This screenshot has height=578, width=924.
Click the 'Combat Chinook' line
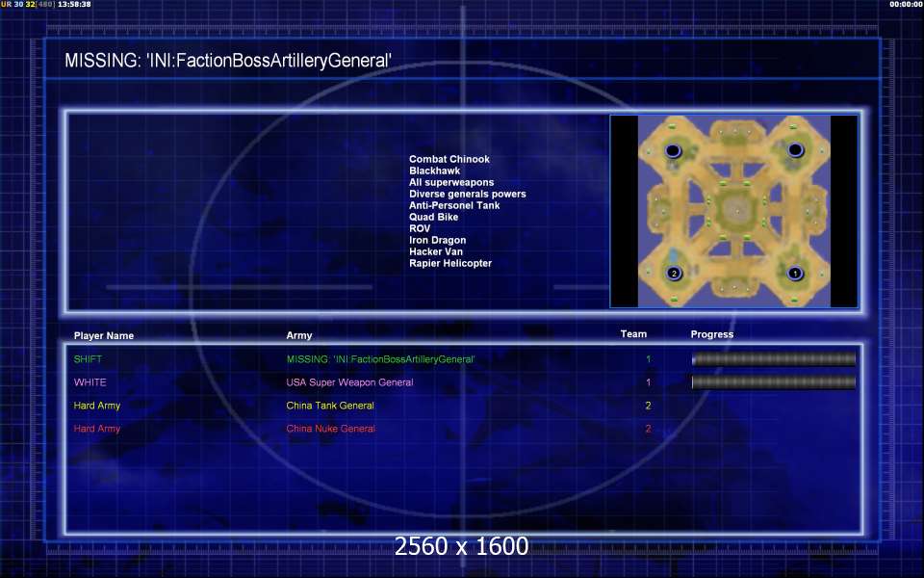449,159
